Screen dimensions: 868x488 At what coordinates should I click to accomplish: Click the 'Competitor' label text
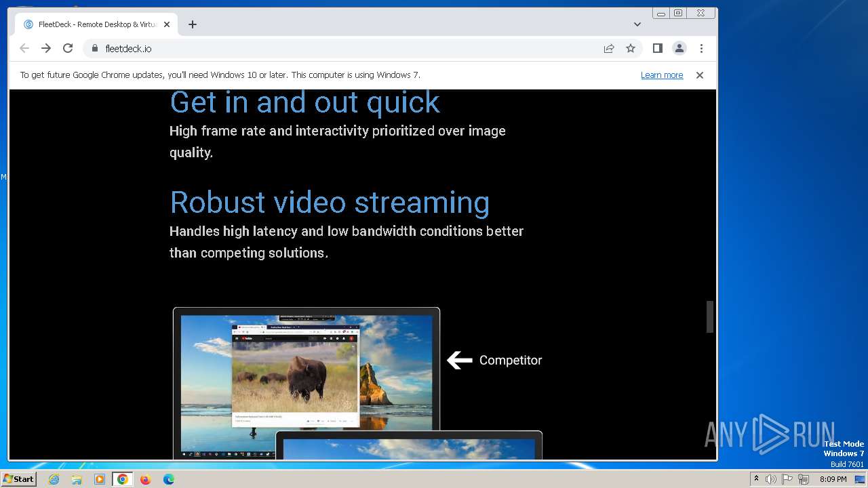pos(511,360)
